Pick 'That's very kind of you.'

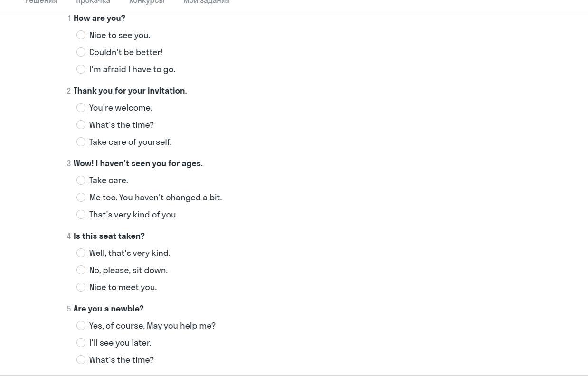click(81, 215)
